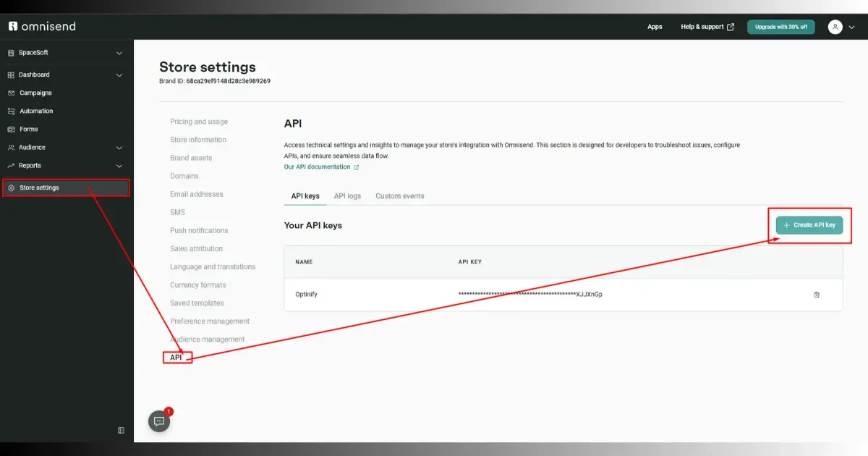Expand the Dashboard section chevron
This screenshot has height=456, width=868.
pyautogui.click(x=119, y=75)
